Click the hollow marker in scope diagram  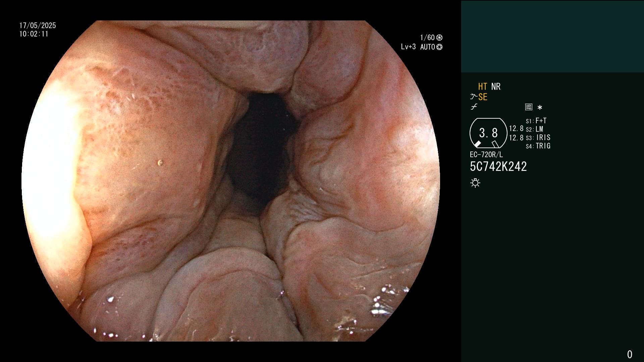pos(495,144)
